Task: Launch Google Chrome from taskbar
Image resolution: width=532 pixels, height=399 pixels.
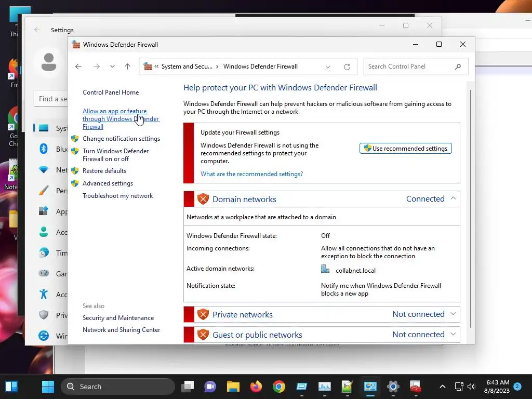Action: (279, 387)
